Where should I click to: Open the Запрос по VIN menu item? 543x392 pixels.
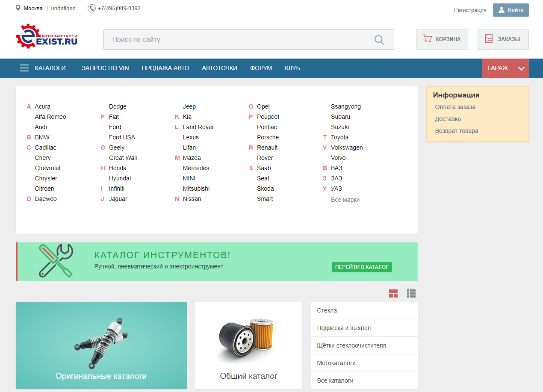tap(105, 68)
